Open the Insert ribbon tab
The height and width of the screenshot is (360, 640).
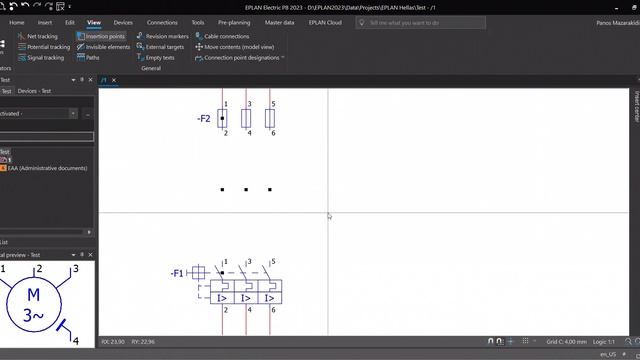pos(45,22)
